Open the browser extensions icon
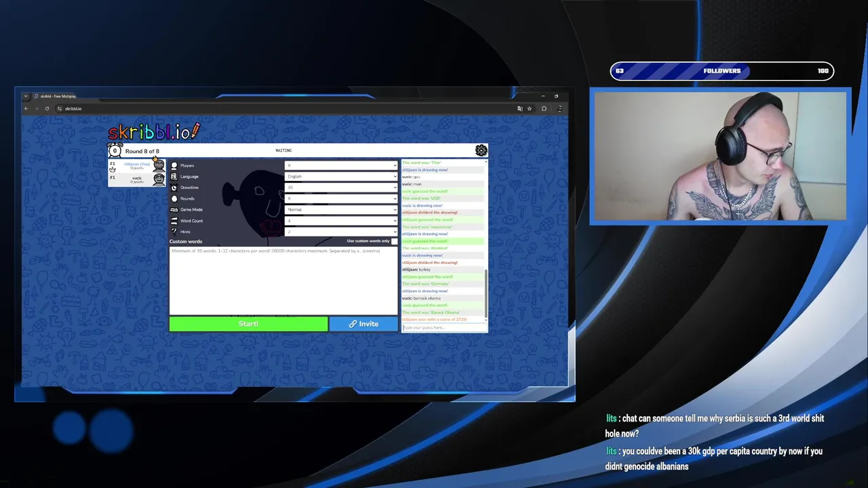 pos(544,108)
